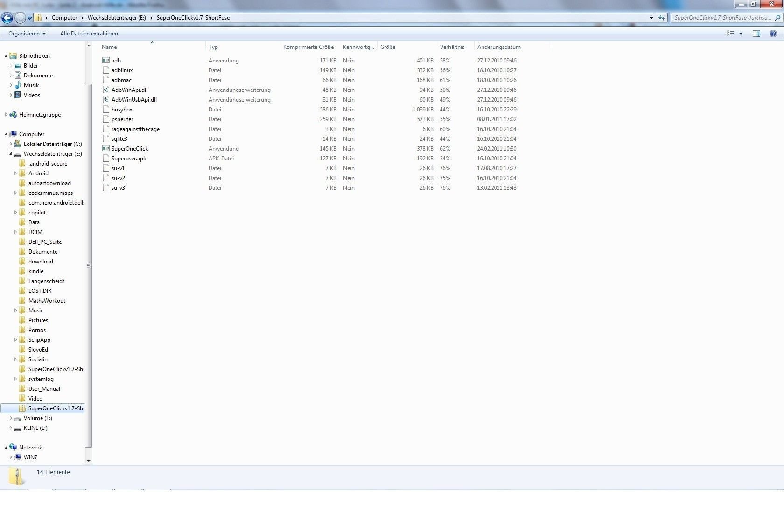The width and height of the screenshot is (784, 532).
Task: Open the Musik library icon
Action: (x=18, y=85)
